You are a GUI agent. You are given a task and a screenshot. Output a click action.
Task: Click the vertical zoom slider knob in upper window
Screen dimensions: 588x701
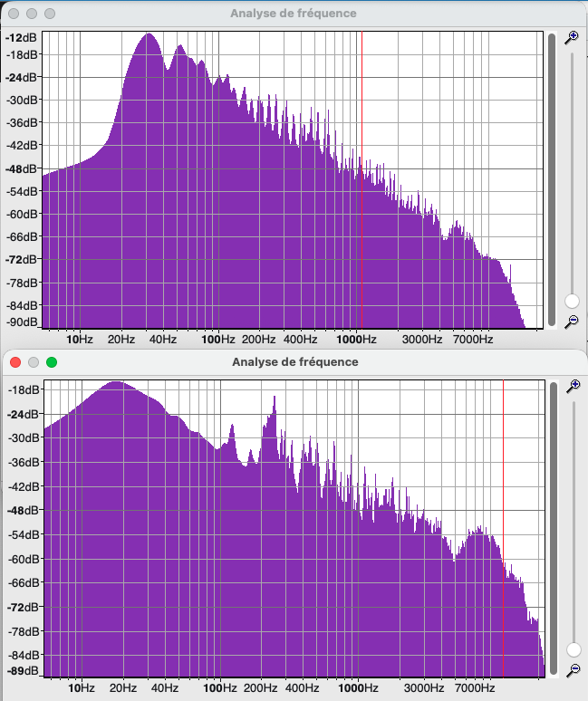coord(572,302)
